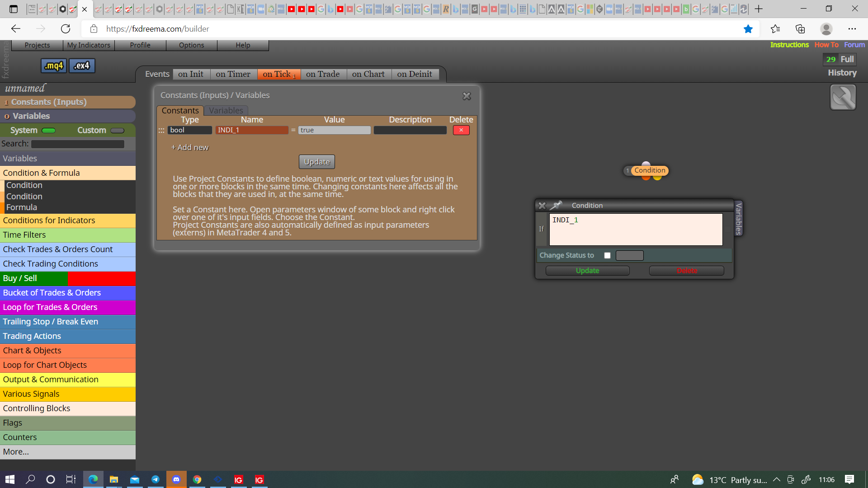The width and height of the screenshot is (868, 488).
Task: Open the My Indicators menu
Action: (x=89, y=45)
